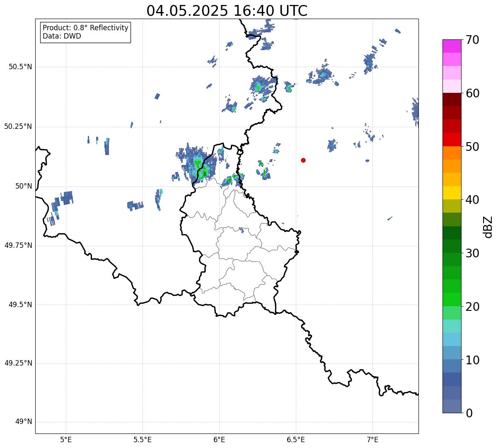Click the red location marker dot
The width and height of the screenshot is (498, 448).
click(303, 160)
